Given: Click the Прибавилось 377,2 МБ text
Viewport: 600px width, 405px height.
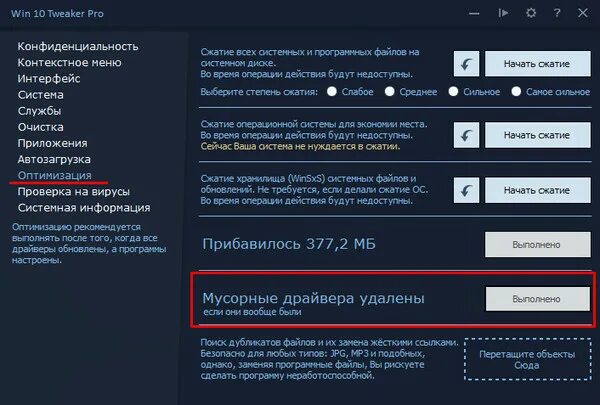Looking at the screenshot, I should point(289,244).
